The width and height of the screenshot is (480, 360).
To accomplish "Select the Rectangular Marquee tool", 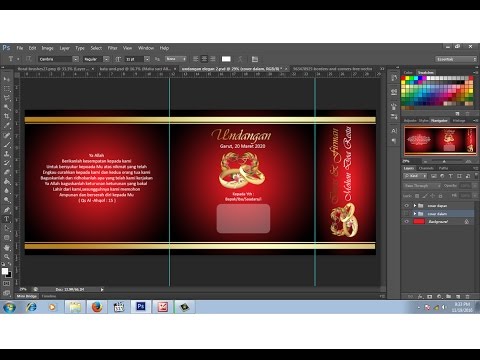I will [7, 89].
